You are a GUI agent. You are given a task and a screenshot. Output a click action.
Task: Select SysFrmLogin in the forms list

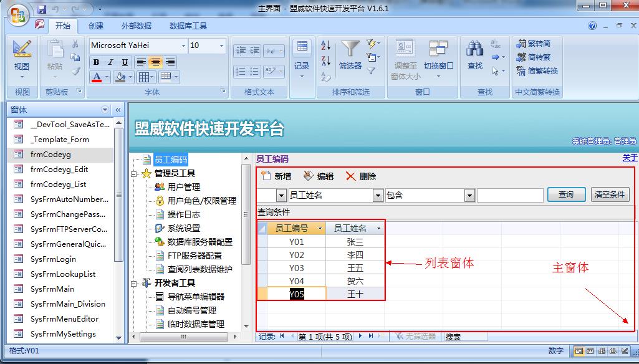53,259
